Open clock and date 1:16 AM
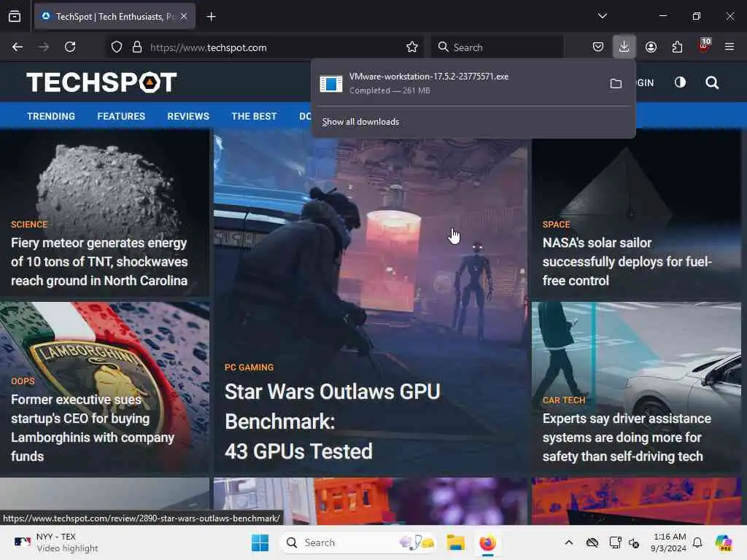Image resolution: width=747 pixels, height=560 pixels. click(669, 542)
